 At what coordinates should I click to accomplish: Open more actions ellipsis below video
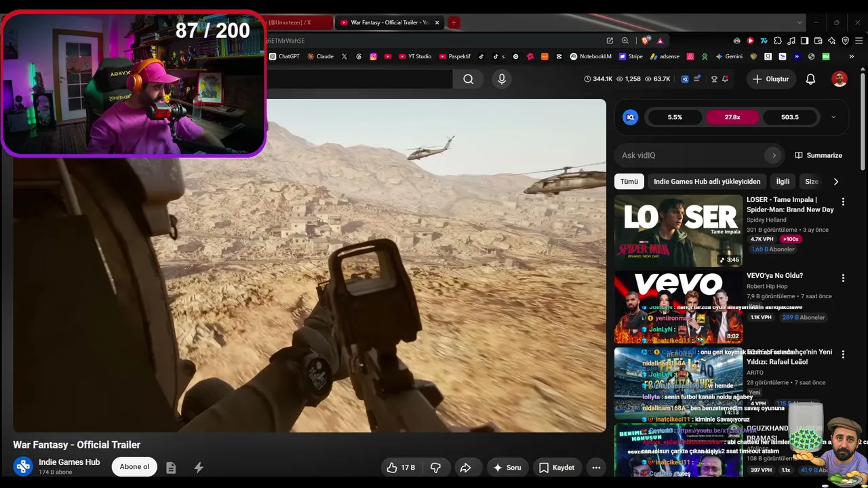tap(596, 468)
